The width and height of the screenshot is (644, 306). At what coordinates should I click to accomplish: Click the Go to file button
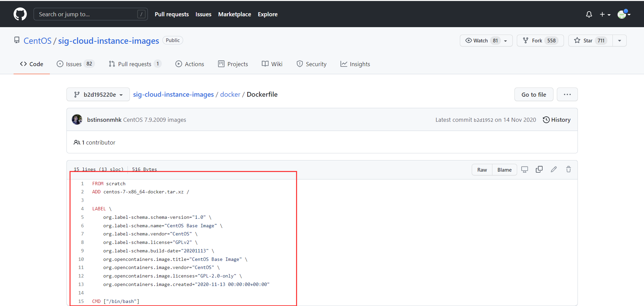point(534,94)
